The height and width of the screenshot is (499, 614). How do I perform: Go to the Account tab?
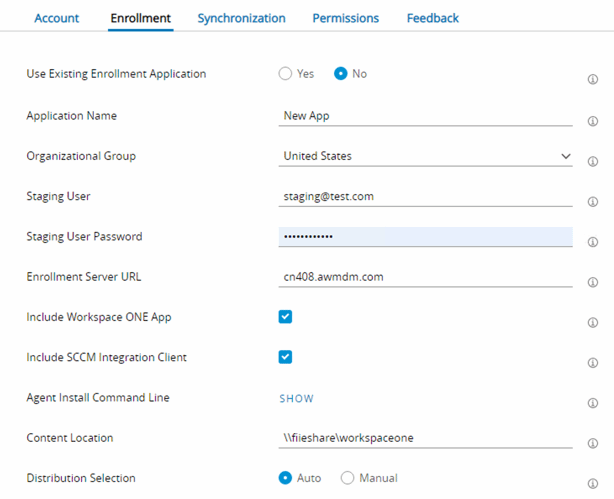[x=56, y=18]
